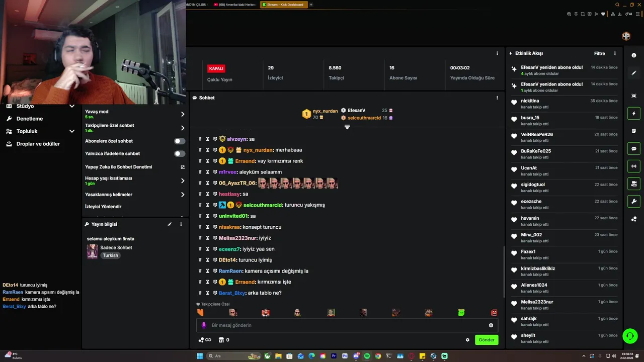Image resolution: width=644 pixels, height=362 pixels.
Task: Open Windows Start menu
Action: tap(200, 356)
